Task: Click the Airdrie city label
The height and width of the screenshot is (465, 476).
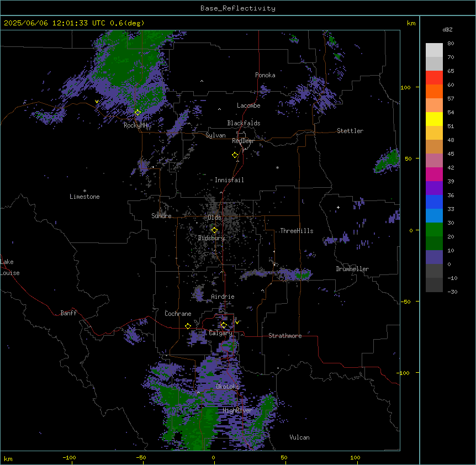Action: click(223, 297)
